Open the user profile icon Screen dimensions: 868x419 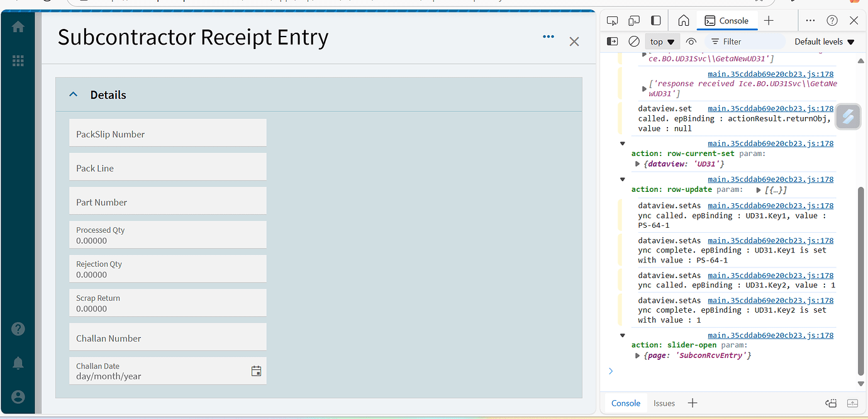[x=18, y=396]
